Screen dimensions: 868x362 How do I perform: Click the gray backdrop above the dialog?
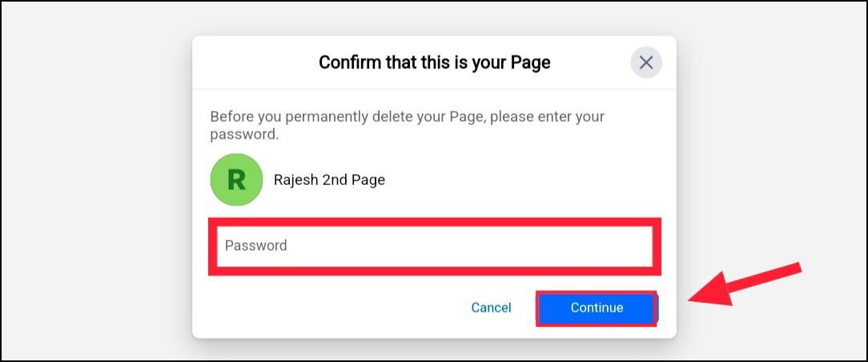click(435, 19)
